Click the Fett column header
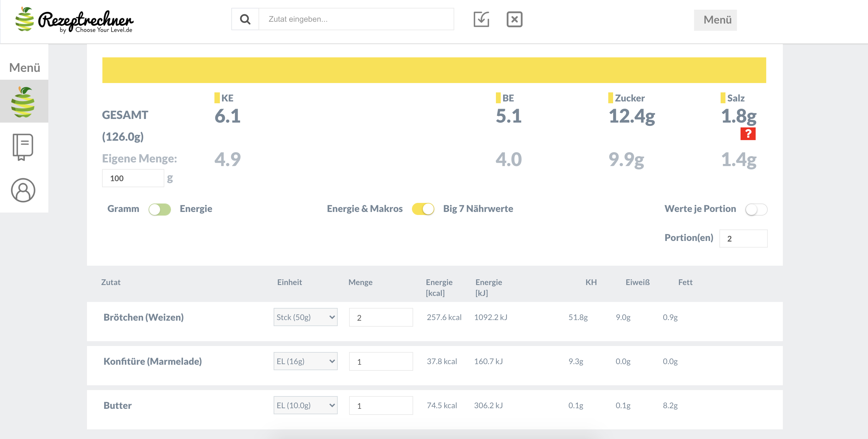The width and height of the screenshot is (868, 439). click(685, 282)
